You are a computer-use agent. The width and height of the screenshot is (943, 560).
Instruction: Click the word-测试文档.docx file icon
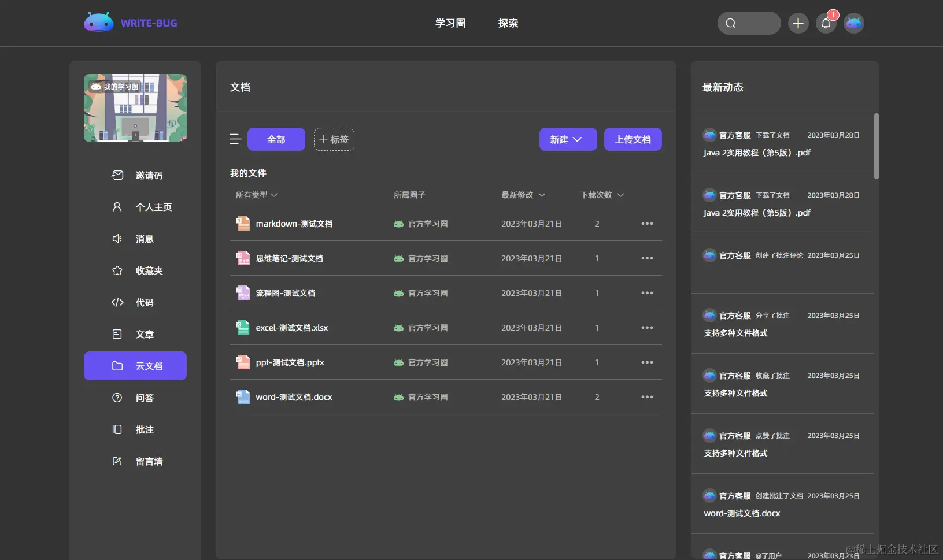(x=243, y=397)
